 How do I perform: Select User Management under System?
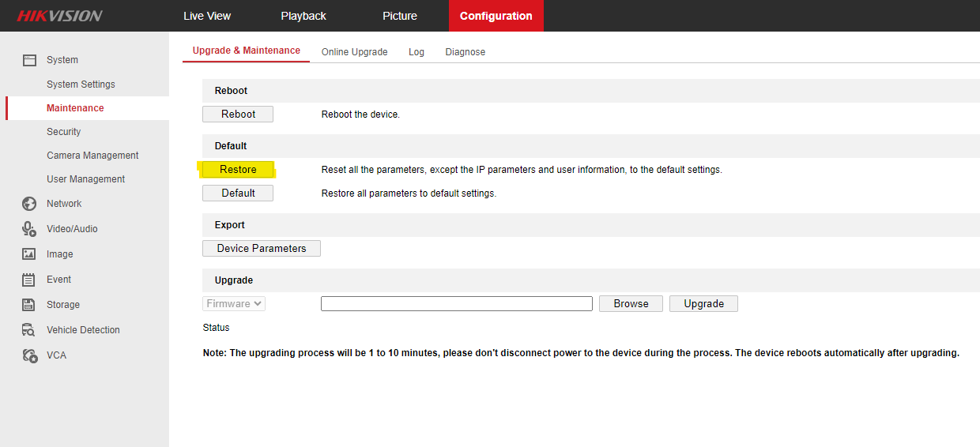pyautogui.click(x=85, y=179)
